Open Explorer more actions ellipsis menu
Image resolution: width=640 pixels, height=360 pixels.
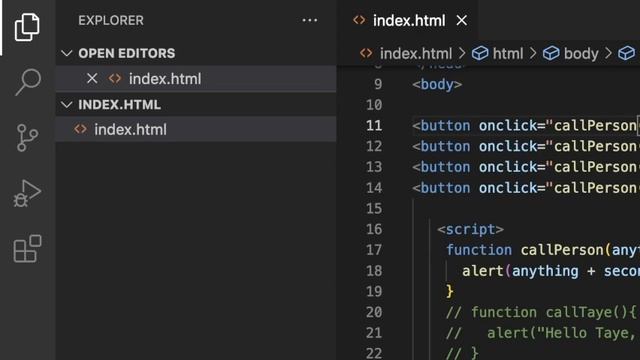click(x=310, y=20)
